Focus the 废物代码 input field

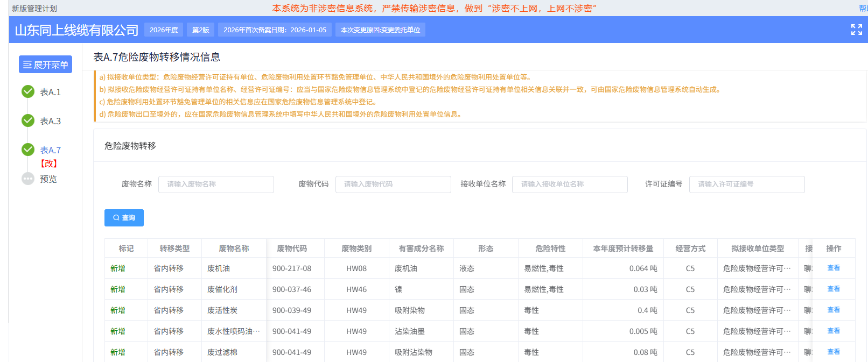pos(393,184)
